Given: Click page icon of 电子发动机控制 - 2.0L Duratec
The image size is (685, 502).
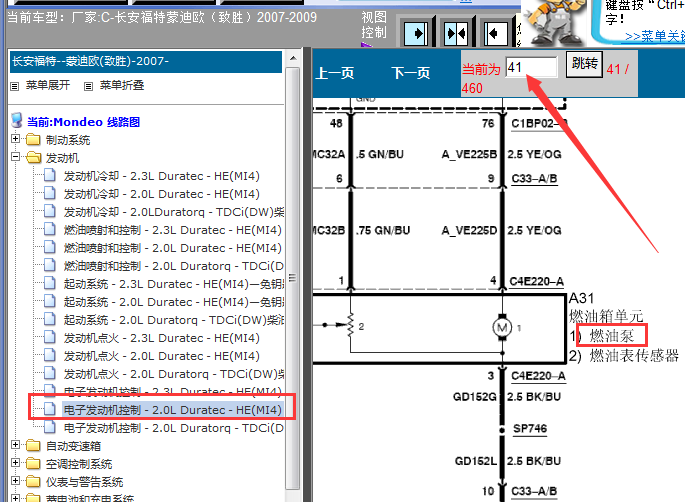Looking at the screenshot, I should (x=50, y=409).
